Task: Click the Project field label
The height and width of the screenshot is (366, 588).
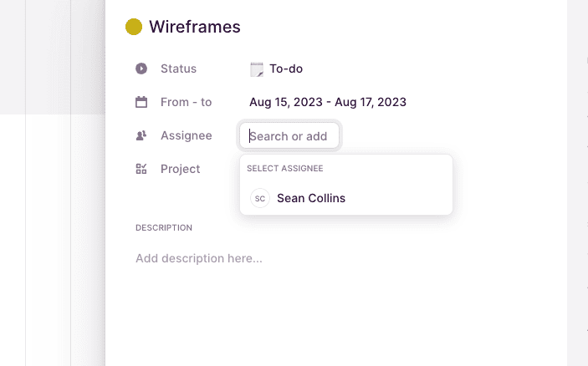Action: click(181, 169)
